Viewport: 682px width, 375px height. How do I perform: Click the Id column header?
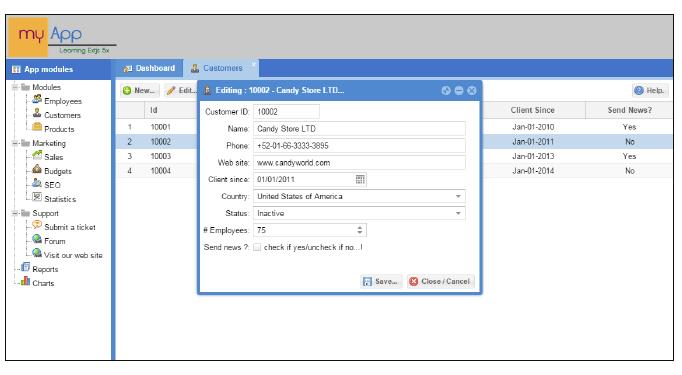click(x=170, y=110)
